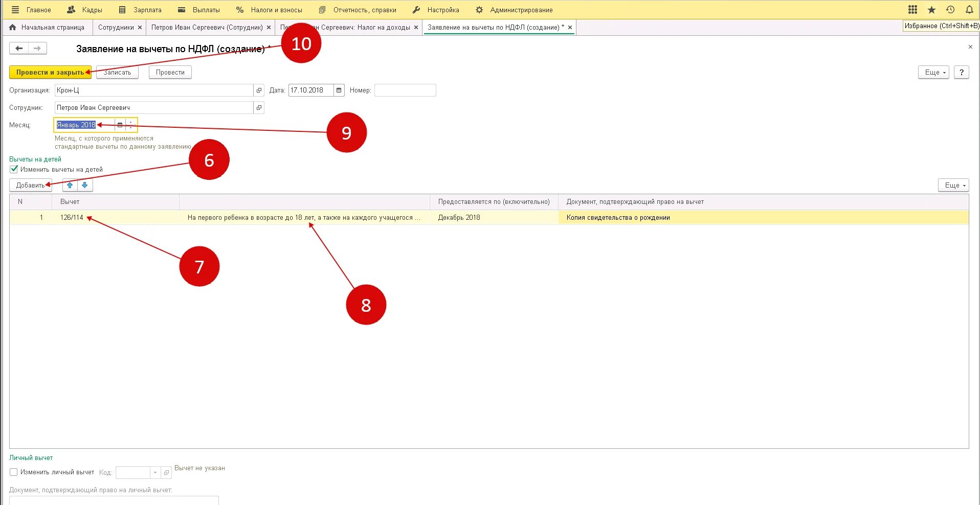Move row down with blue down arrow
Image resolution: width=980 pixels, height=505 pixels.
point(85,185)
